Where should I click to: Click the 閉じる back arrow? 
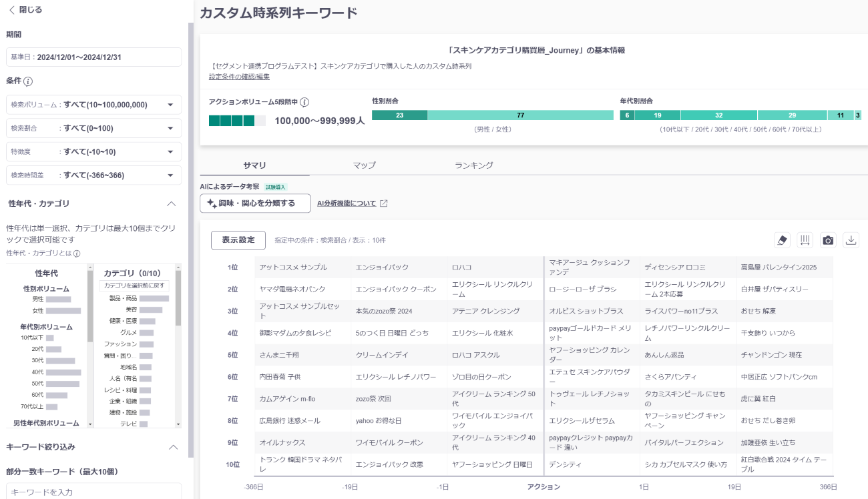pyautogui.click(x=12, y=10)
